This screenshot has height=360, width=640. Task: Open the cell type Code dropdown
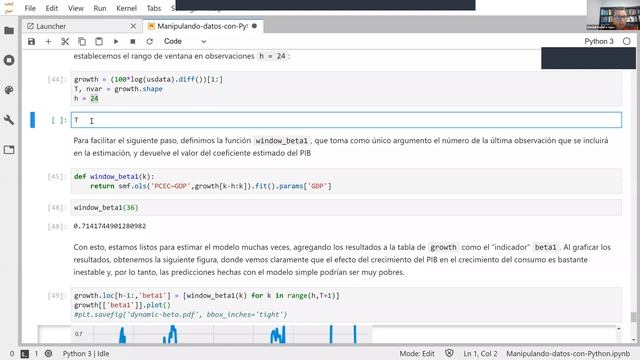tap(184, 42)
